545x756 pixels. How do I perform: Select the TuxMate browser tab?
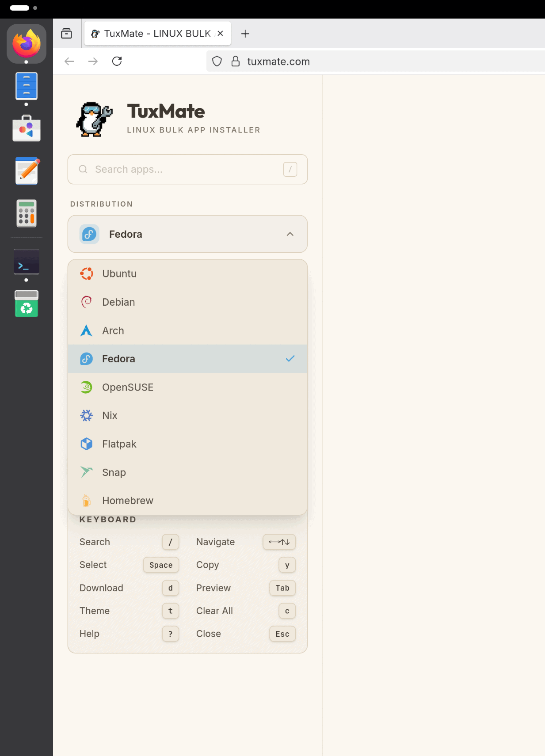pyautogui.click(x=152, y=34)
